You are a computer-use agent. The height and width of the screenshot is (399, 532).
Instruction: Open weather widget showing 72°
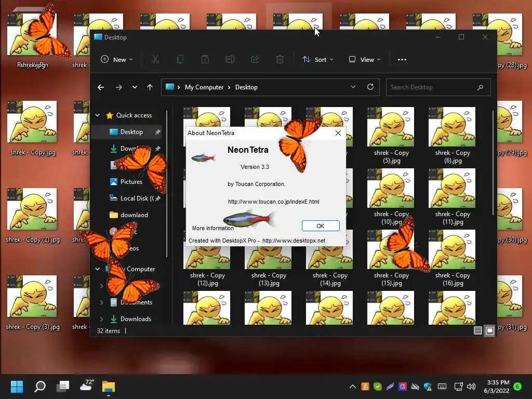(86, 386)
